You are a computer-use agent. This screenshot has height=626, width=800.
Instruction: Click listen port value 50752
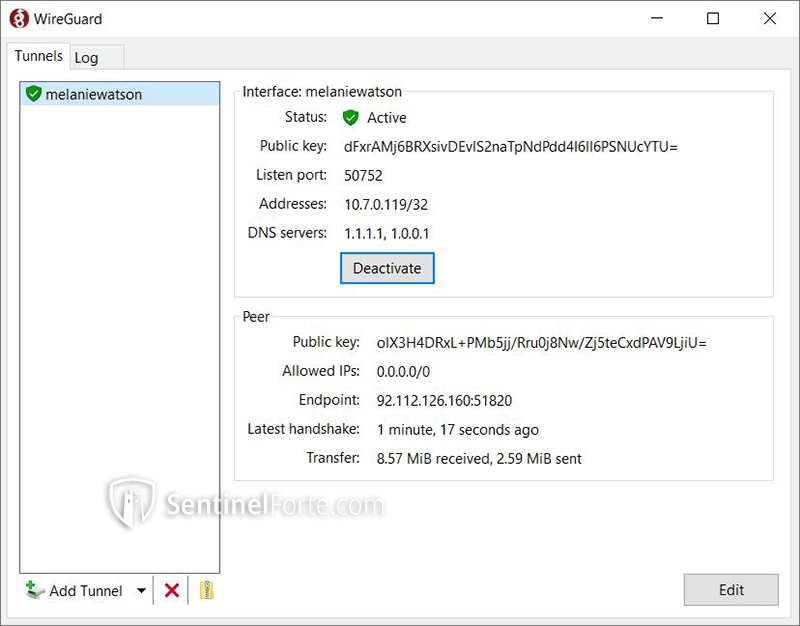(x=363, y=176)
